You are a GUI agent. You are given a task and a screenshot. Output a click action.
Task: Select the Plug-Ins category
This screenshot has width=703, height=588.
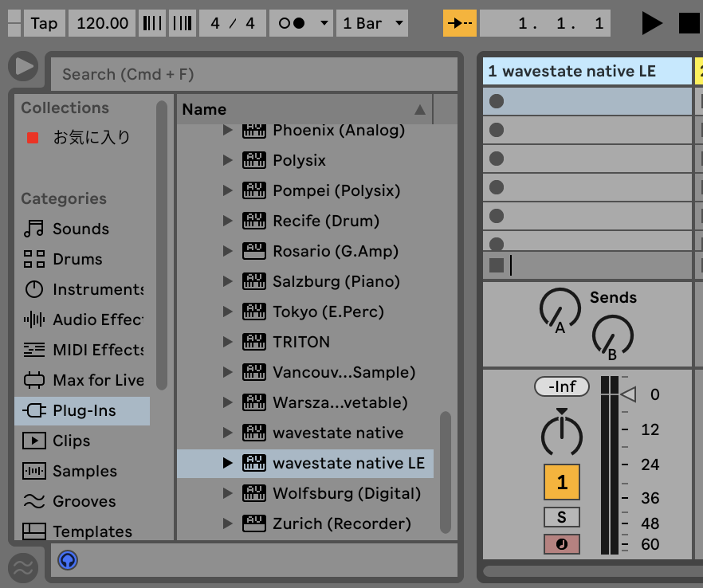[x=83, y=410]
